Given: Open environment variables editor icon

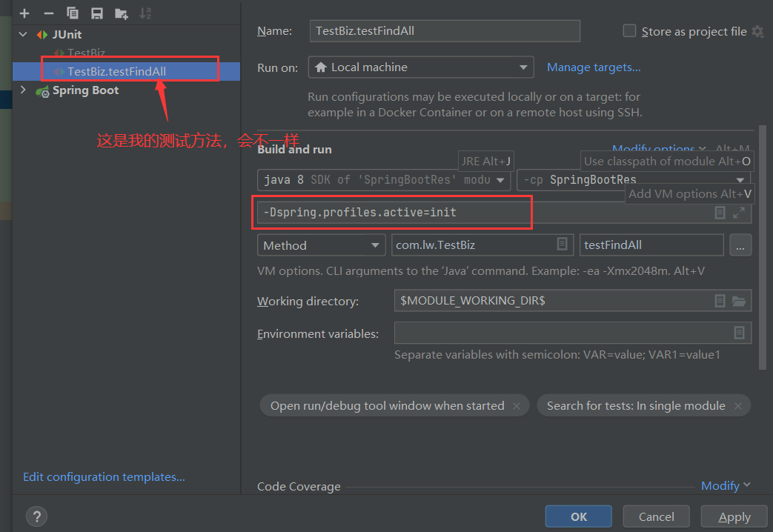Looking at the screenshot, I should [x=739, y=333].
